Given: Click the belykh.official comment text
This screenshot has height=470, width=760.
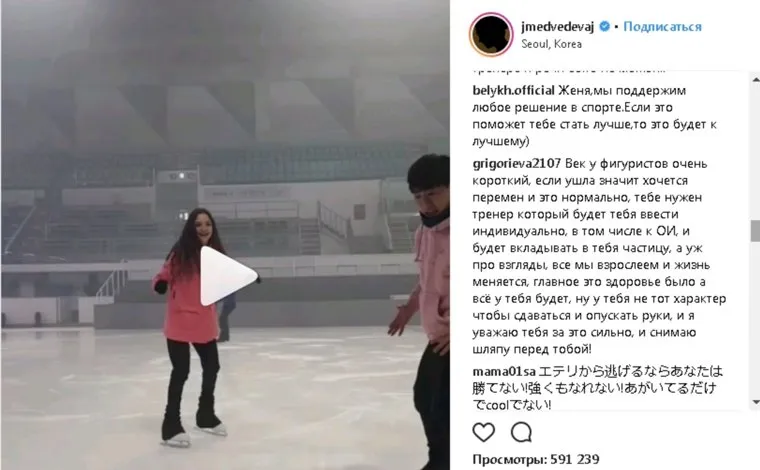Looking at the screenshot, I should (595, 116).
